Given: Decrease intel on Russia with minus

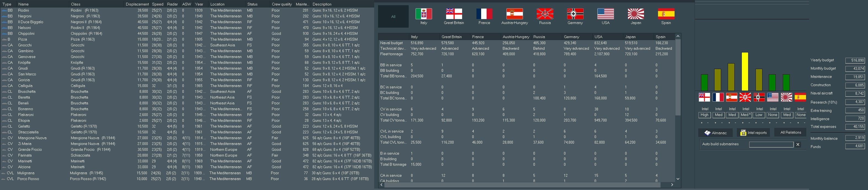Looking at the screenshot, I should pyautogui.click(x=749, y=123).
